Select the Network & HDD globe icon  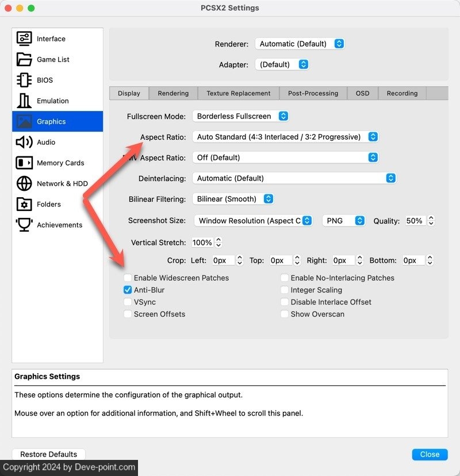[24, 183]
